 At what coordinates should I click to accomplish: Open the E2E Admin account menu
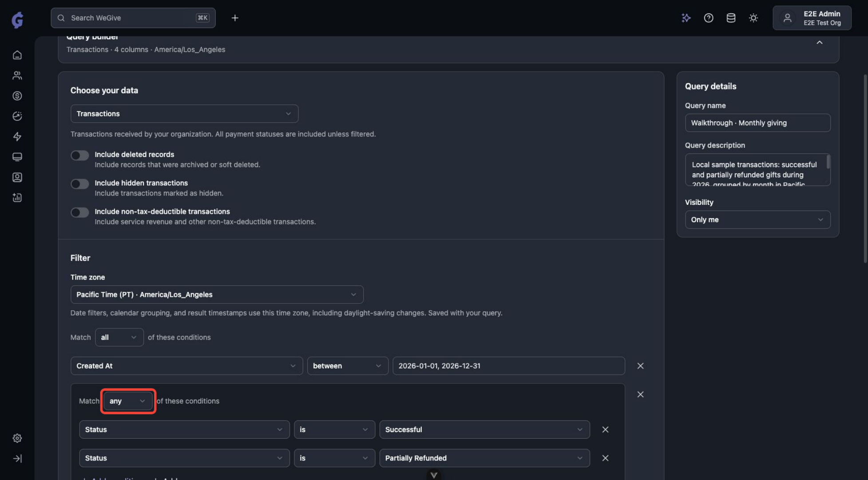coord(812,18)
